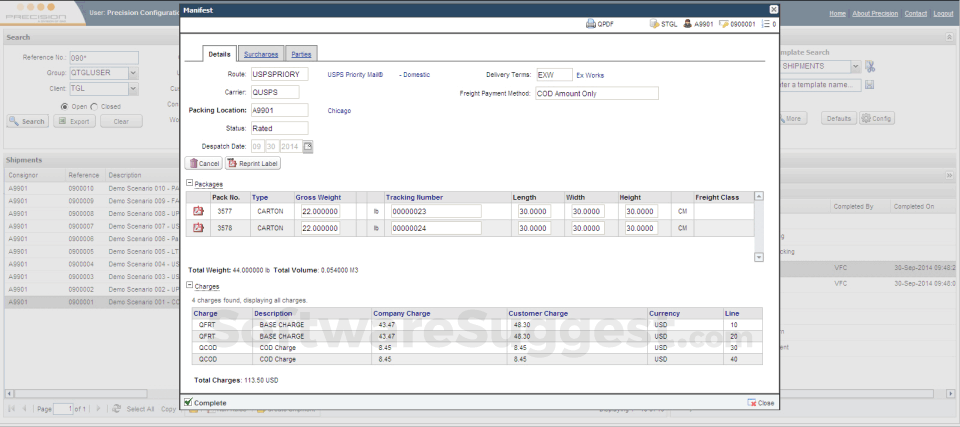The height and width of the screenshot is (427, 960).
Task: Toggle the Complete checkbox
Action: point(188,402)
